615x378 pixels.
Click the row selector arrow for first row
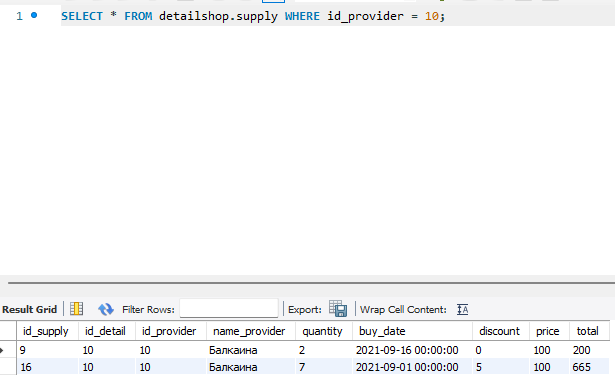click(x=2, y=350)
